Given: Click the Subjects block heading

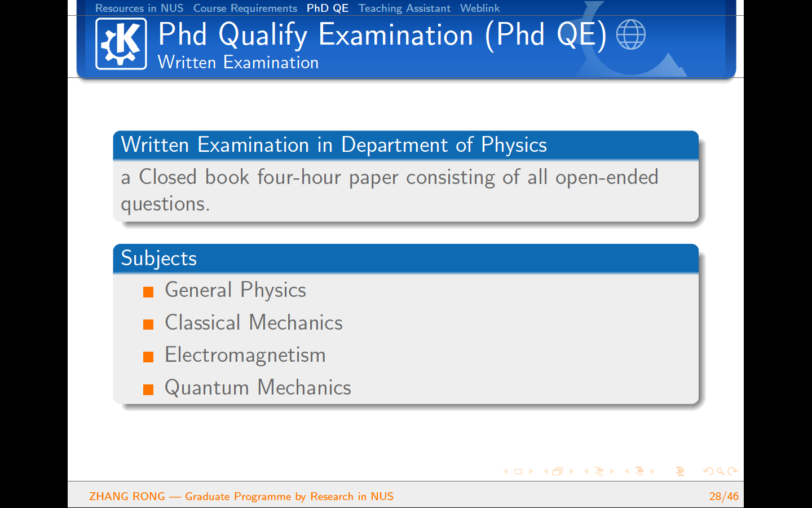Looking at the screenshot, I should [x=159, y=258].
